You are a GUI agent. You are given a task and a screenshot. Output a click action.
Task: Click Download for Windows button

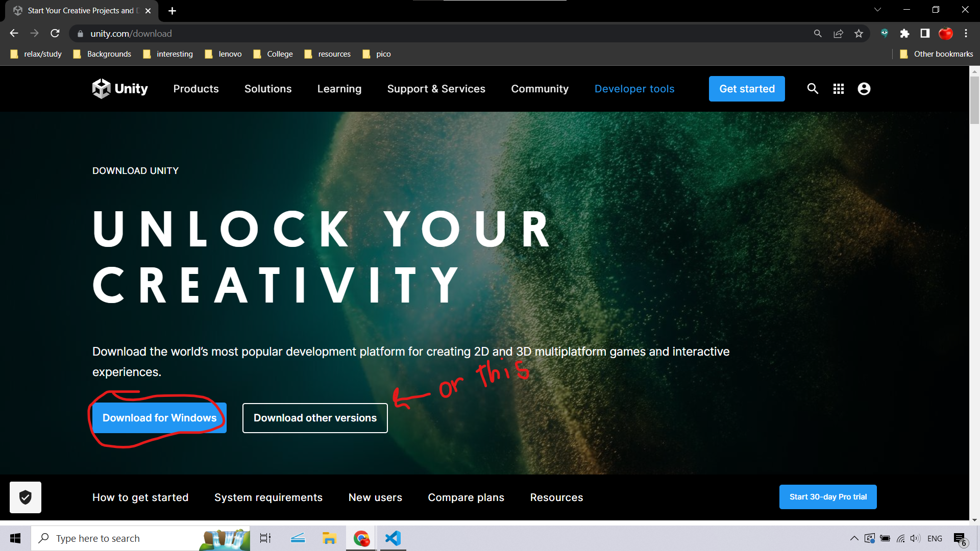click(x=159, y=418)
